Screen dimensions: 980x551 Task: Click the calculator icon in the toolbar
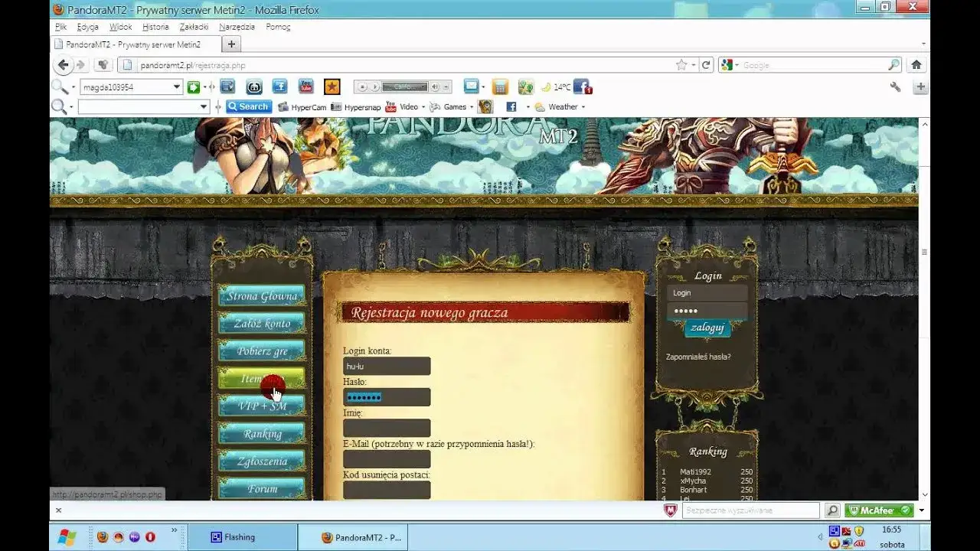[x=500, y=86]
